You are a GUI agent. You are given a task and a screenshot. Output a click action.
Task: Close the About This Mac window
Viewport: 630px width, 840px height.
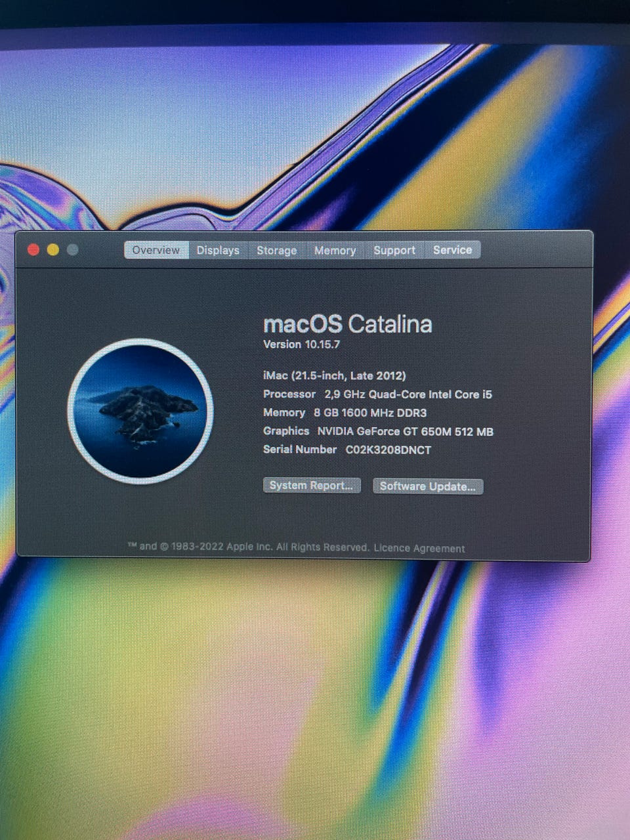33,249
